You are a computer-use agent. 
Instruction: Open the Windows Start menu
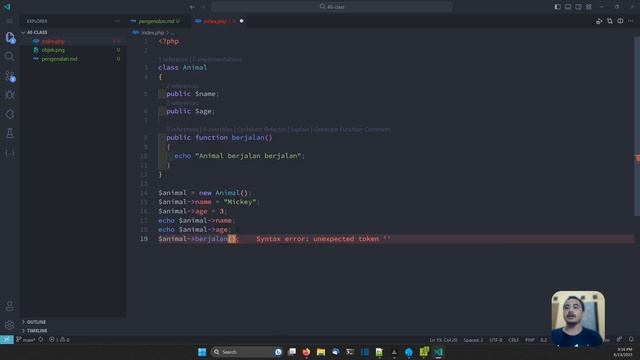point(202,352)
